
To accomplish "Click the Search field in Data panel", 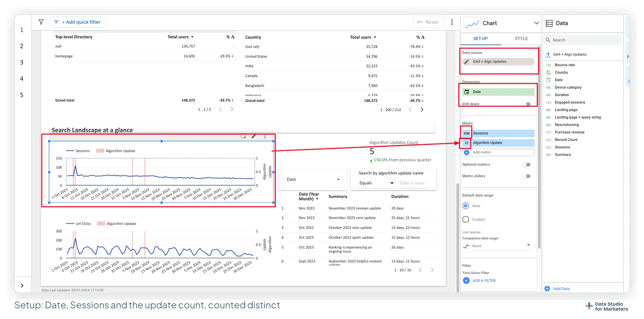I will [x=582, y=40].
